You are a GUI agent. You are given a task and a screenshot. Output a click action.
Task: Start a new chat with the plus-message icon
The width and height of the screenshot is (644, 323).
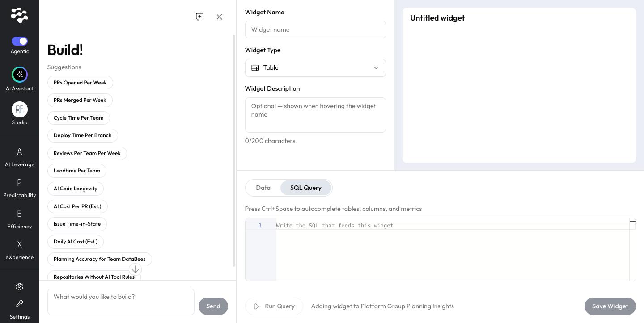(x=200, y=17)
